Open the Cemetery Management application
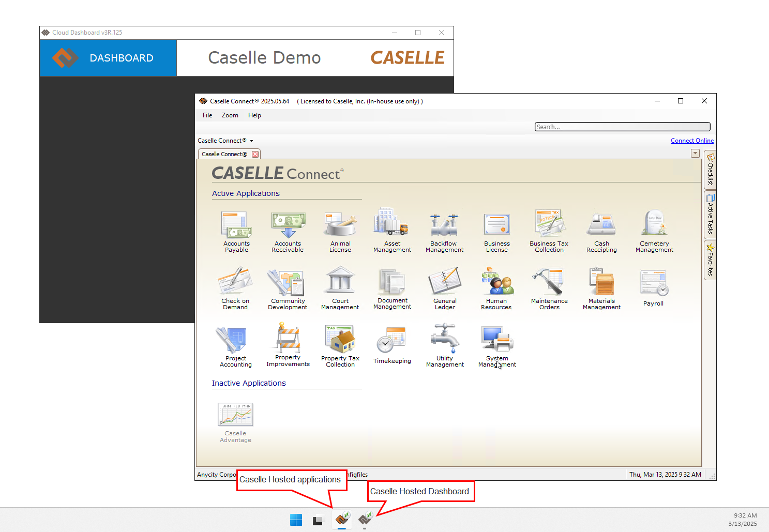The width and height of the screenshot is (769, 532). (654, 232)
